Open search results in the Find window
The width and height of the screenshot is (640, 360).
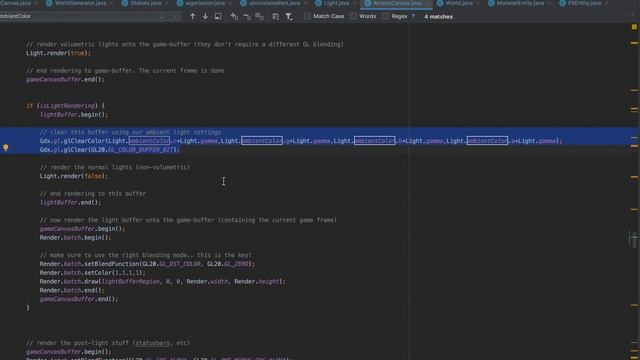click(218, 16)
